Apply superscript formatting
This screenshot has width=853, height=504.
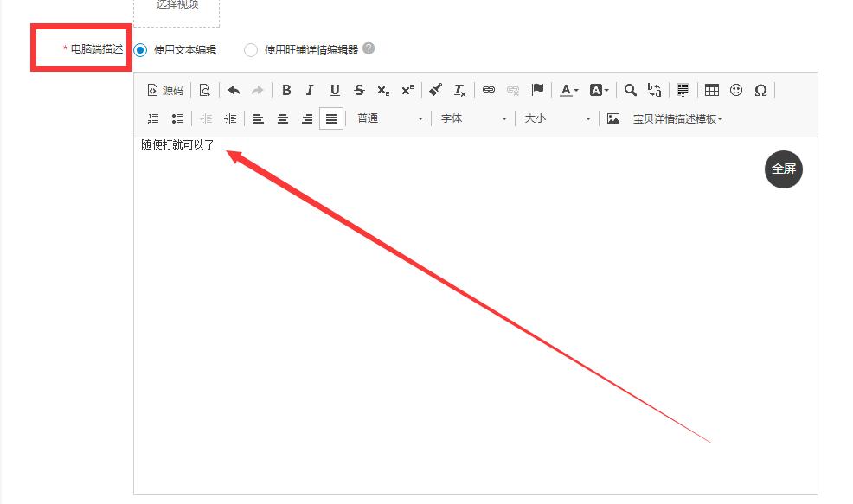407,90
